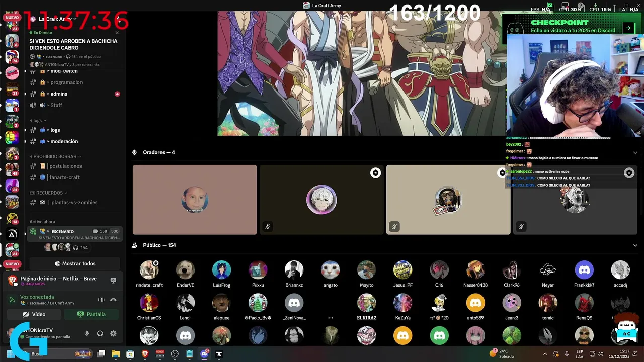The image size is (644, 362).
Task: Open the plantas-vs-zombies channel
Action: [74, 202]
